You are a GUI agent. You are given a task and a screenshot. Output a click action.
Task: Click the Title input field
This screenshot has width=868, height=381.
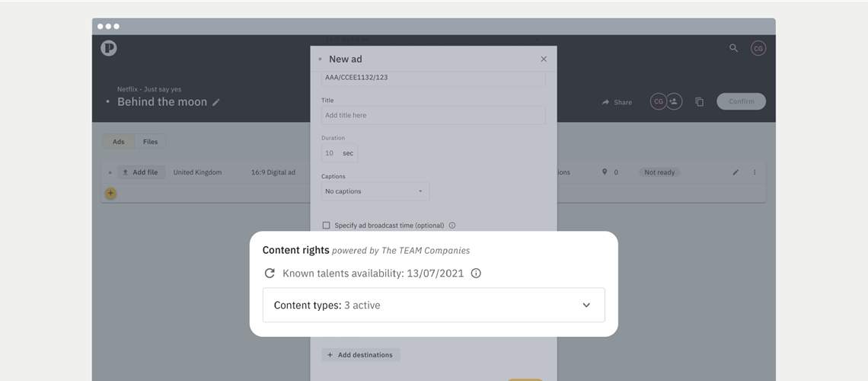[x=433, y=115]
